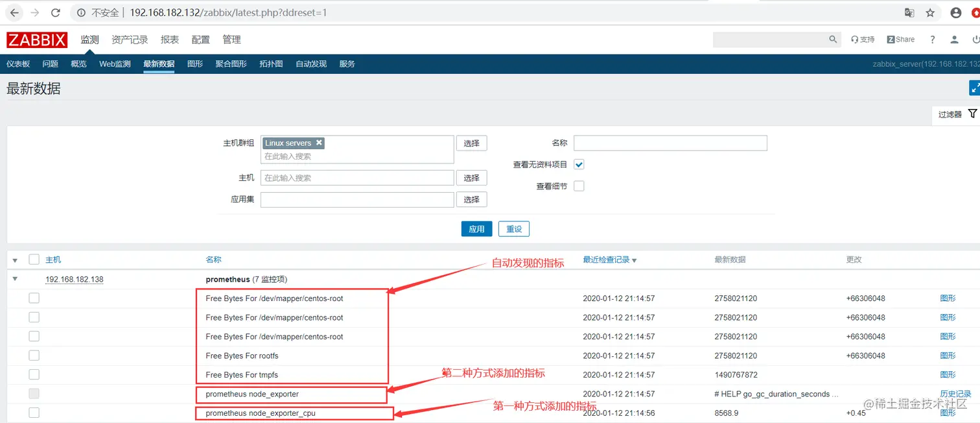Click the ZABBIX logo
Viewport: 980px width, 423px height.
click(x=37, y=40)
